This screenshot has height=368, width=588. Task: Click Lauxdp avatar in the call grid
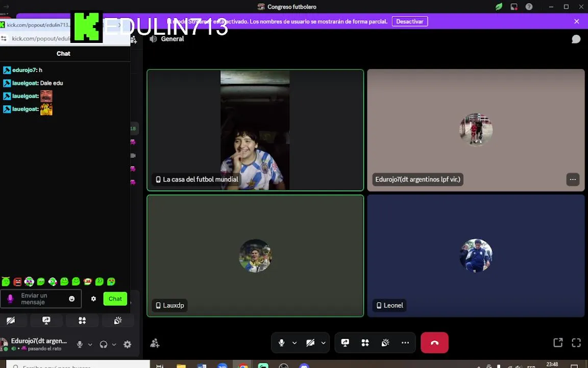tap(255, 256)
